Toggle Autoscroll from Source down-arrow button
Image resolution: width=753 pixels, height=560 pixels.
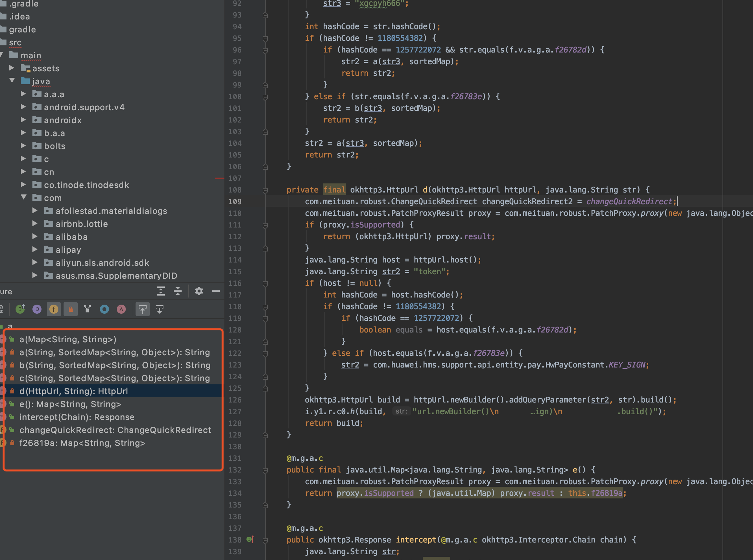click(160, 309)
